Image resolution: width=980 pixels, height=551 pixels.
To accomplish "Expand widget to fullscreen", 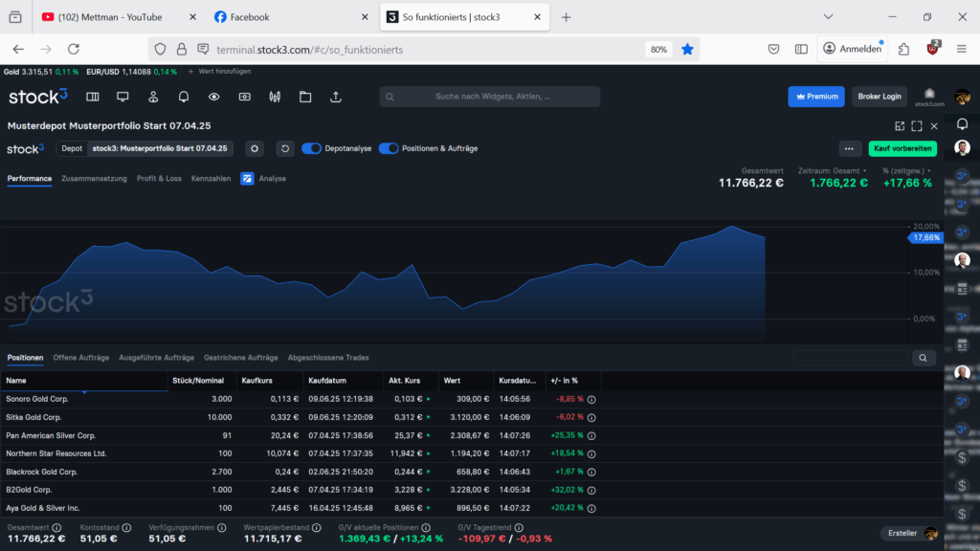I will 917,126.
